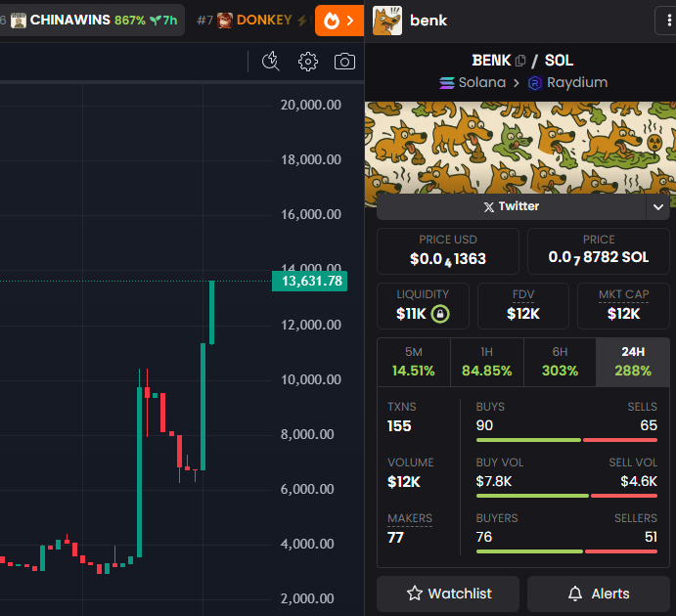
Task: Click the Solana chain link
Action: click(x=473, y=82)
